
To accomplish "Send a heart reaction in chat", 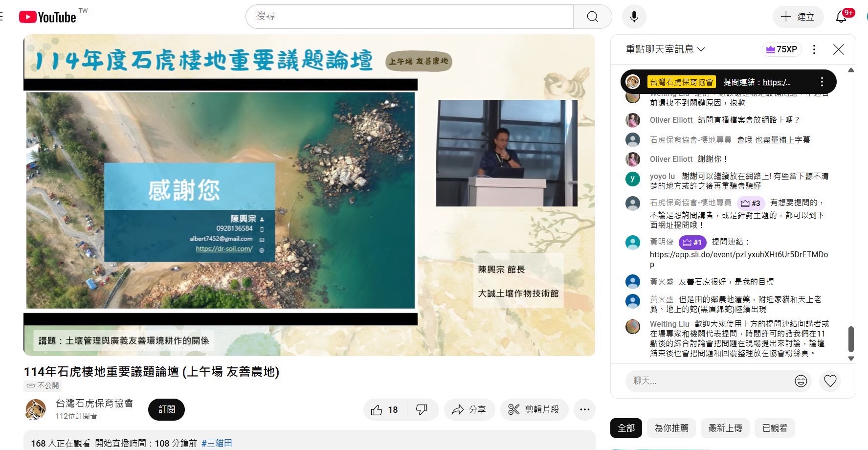I will point(830,381).
